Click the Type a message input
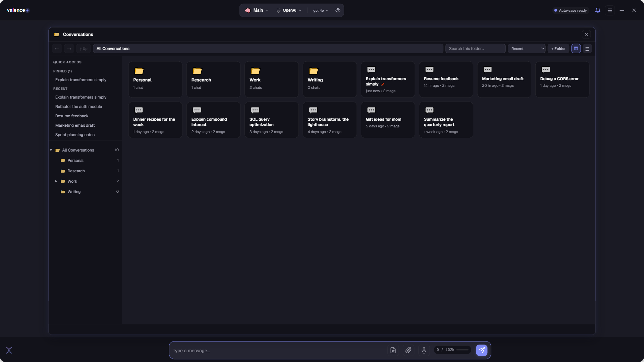Screen dimensions: 644x362 coord(278,351)
